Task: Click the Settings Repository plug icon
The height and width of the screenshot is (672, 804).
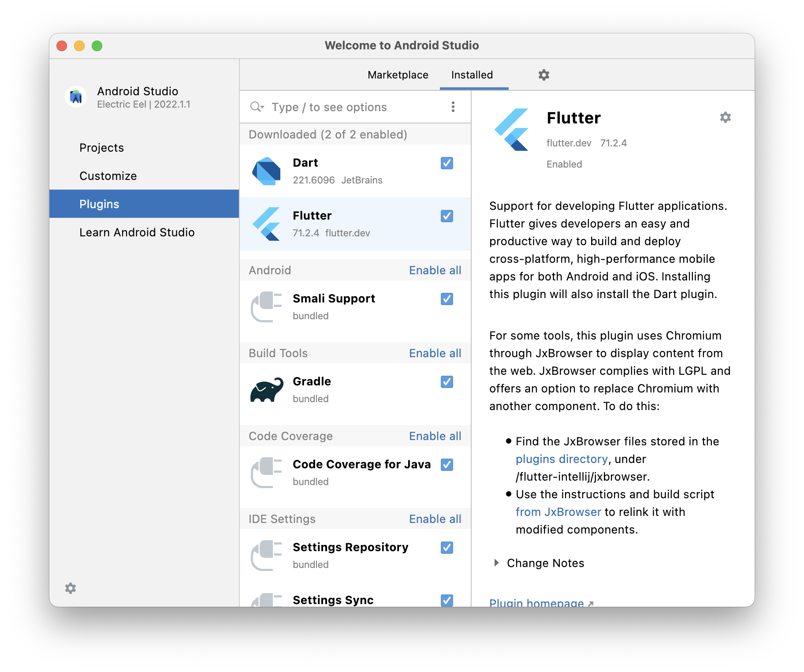Action: (266, 556)
